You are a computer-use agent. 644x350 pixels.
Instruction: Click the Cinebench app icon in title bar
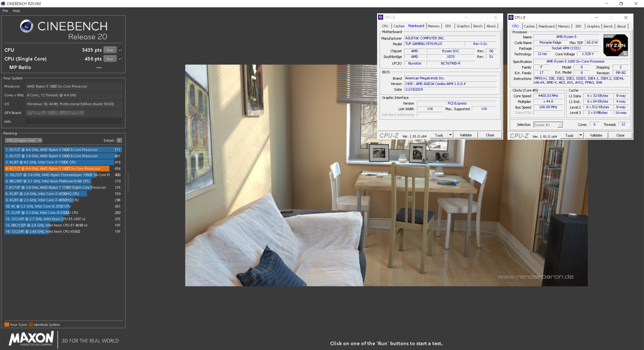click(3, 4)
